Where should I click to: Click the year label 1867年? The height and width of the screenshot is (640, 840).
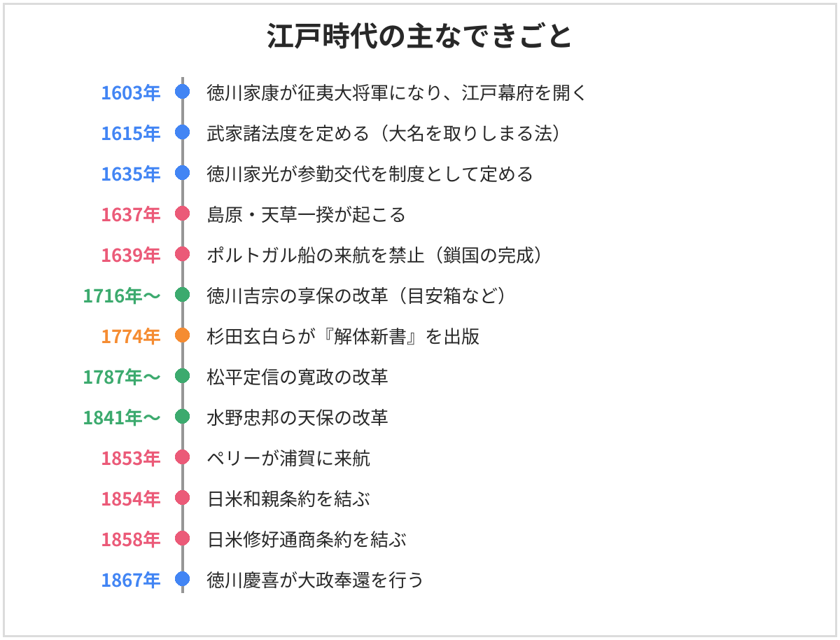click(131, 580)
